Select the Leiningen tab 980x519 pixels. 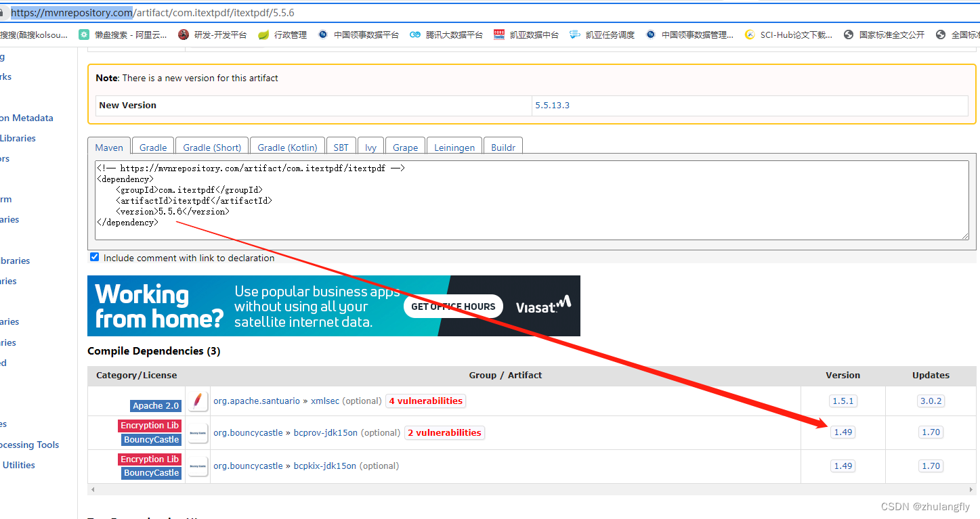454,147
